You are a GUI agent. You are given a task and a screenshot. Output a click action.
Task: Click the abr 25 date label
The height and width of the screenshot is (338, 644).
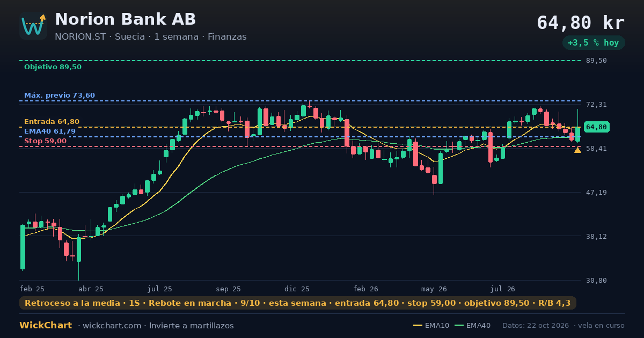[91, 289]
